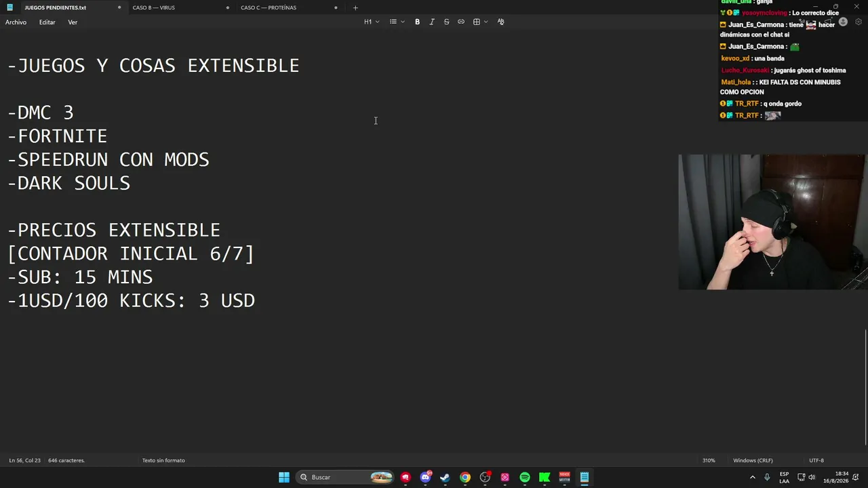Open the volume tray icon
868x488 pixels.
[x=812, y=477]
